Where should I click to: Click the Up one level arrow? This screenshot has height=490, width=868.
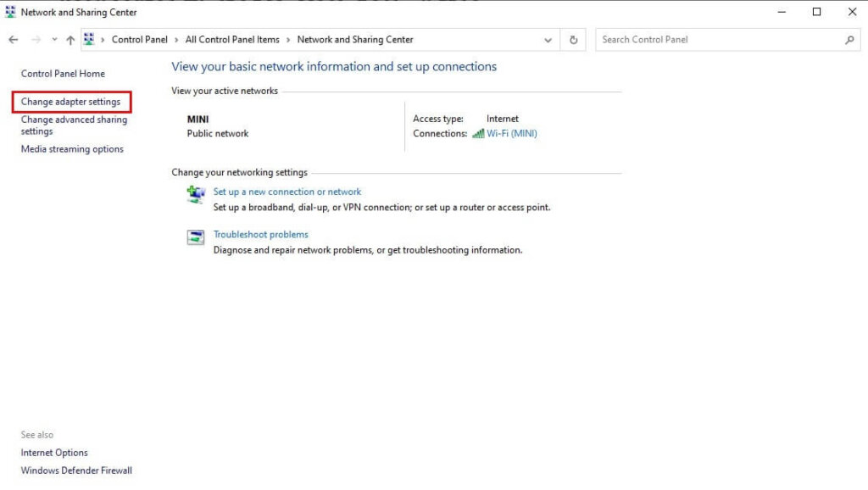point(70,40)
